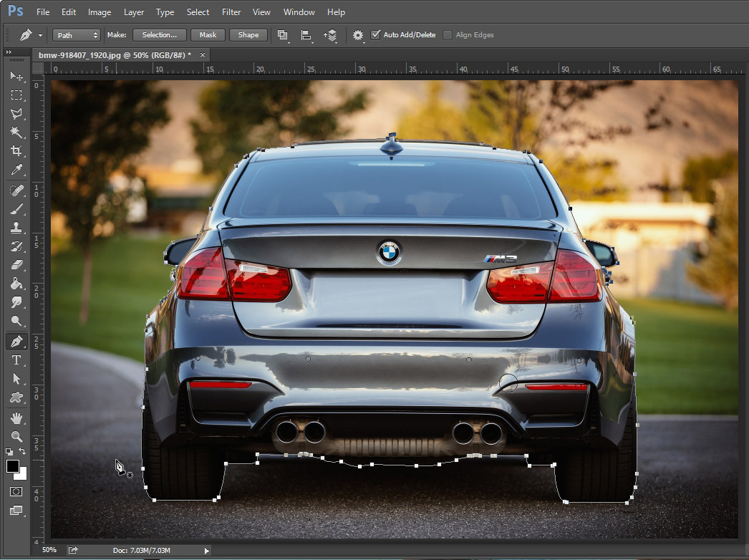The width and height of the screenshot is (749, 560).
Task: Select the Custom Shape tool
Action: pyautogui.click(x=16, y=397)
